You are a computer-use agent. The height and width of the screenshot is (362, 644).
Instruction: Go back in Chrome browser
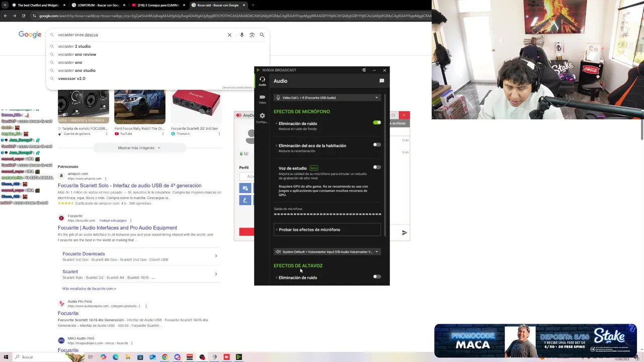6,16
